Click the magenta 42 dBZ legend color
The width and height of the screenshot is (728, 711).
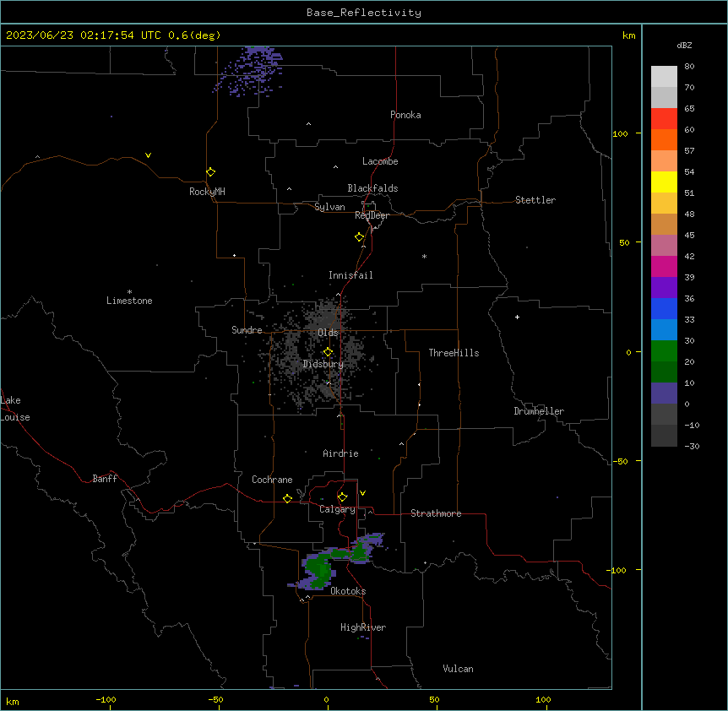click(x=664, y=266)
